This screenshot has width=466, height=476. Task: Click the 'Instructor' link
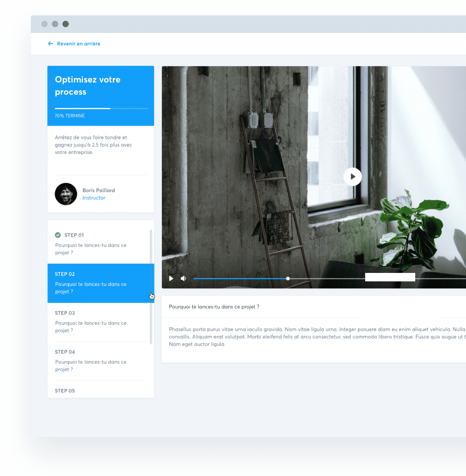(x=94, y=198)
